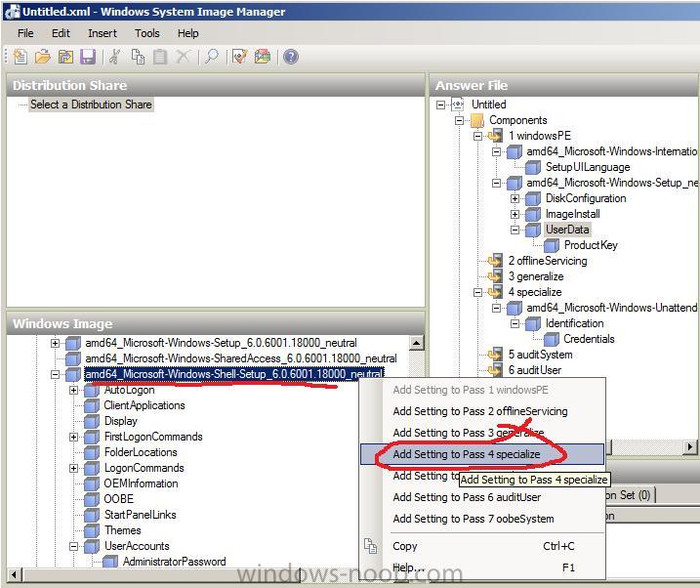Expand the DiskConfiguration node
Screen dimensions: 700x588
coord(515,198)
